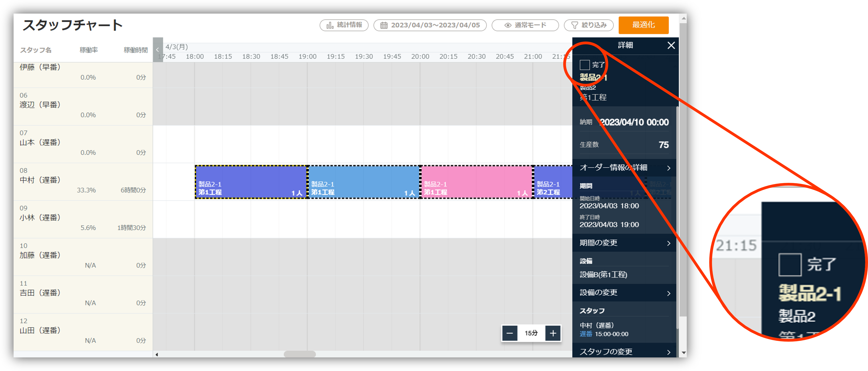Select staff row 小林(遅番)
Screen dimensions: 868x371
(83, 220)
